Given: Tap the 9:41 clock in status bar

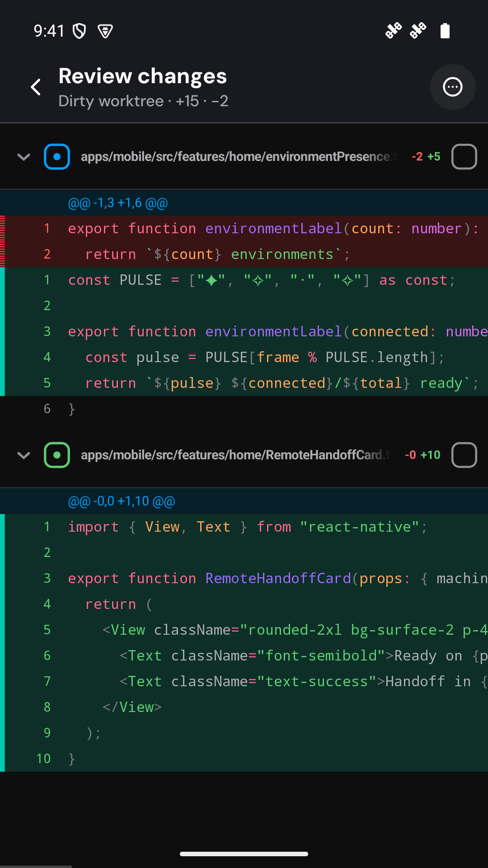Looking at the screenshot, I should click(49, 31).
